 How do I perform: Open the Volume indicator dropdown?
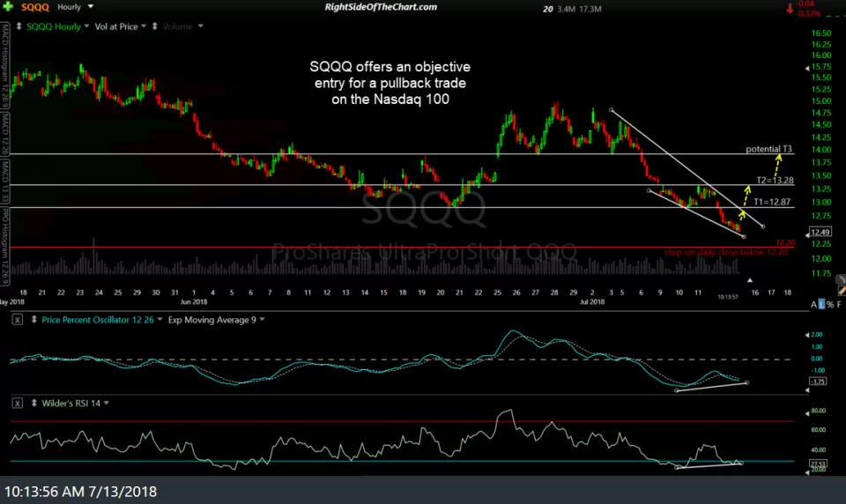pos(200,26)
